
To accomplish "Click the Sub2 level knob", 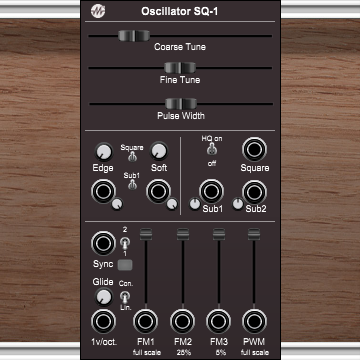I will point(238,204).
